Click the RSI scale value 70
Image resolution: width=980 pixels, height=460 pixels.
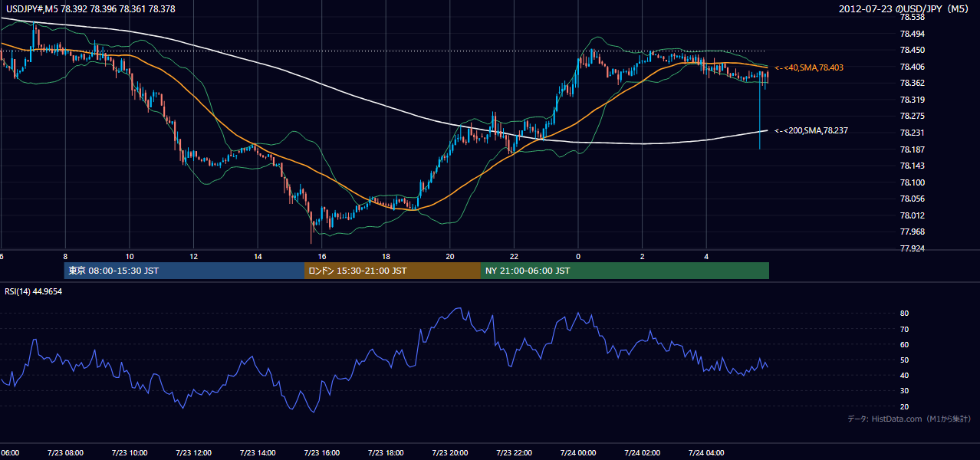904,329
